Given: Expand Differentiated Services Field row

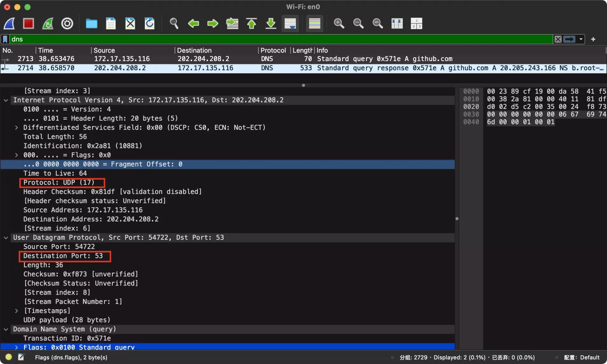Looking at the screenshot, I should click(x=16, y=128).
